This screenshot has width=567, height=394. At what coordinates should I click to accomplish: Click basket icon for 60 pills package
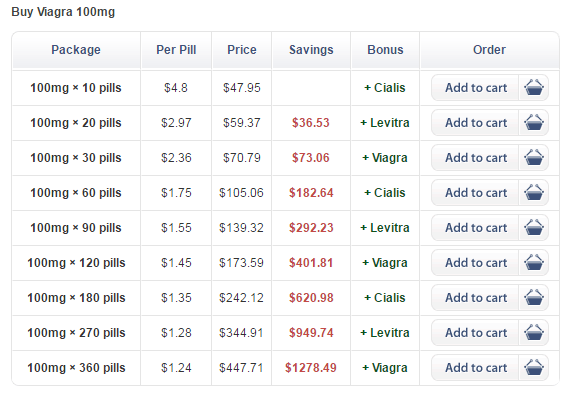tap(534, 193)
